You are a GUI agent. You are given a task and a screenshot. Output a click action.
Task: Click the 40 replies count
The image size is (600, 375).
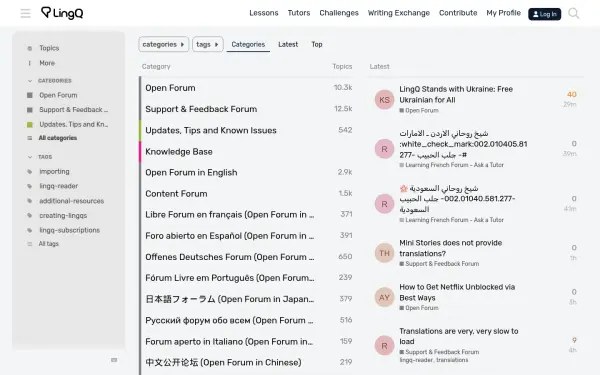pyautogui.click(x=572, y=95)
